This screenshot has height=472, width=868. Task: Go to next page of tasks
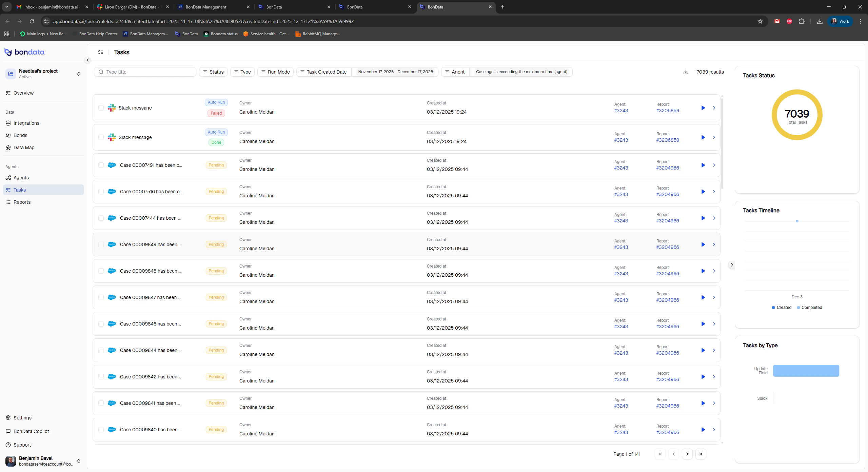687,454
